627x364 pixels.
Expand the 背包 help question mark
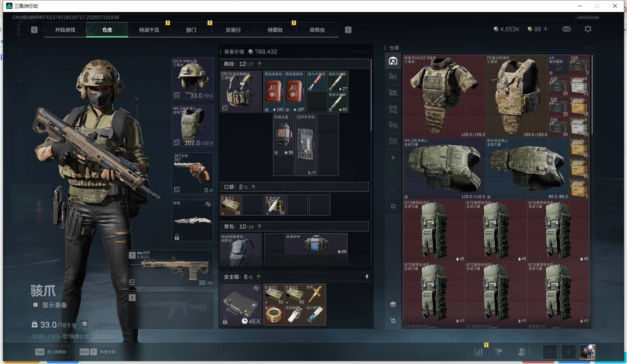coord(260,226)
